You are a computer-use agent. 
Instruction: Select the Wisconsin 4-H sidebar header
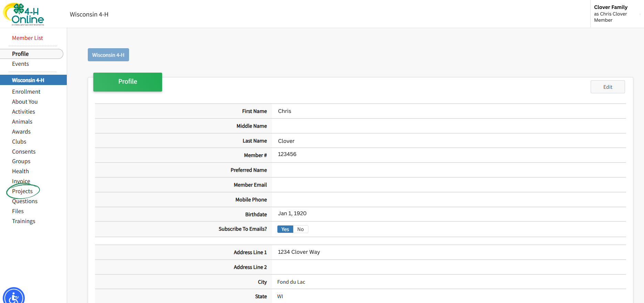(x=28, y=80)
